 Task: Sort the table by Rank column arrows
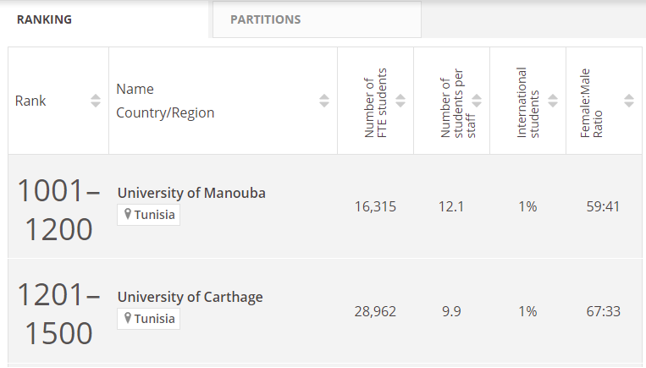pos(95,101)
